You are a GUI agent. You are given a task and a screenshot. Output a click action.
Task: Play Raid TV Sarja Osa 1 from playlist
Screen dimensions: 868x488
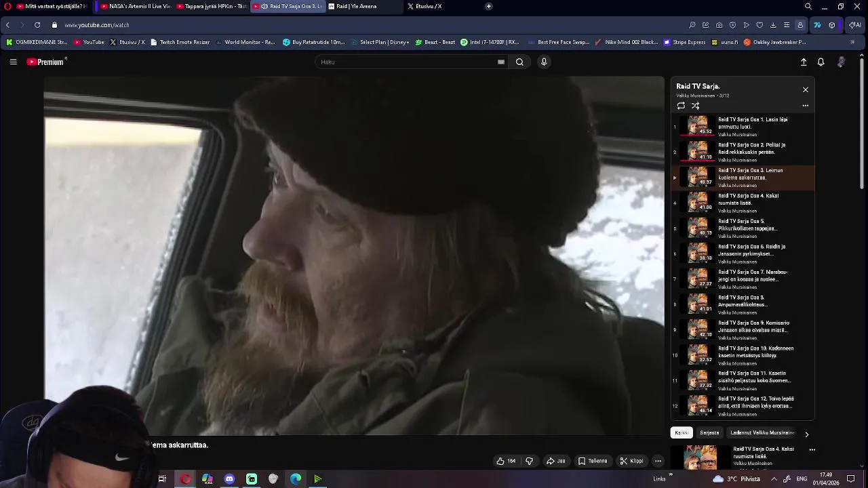[743, 126]
